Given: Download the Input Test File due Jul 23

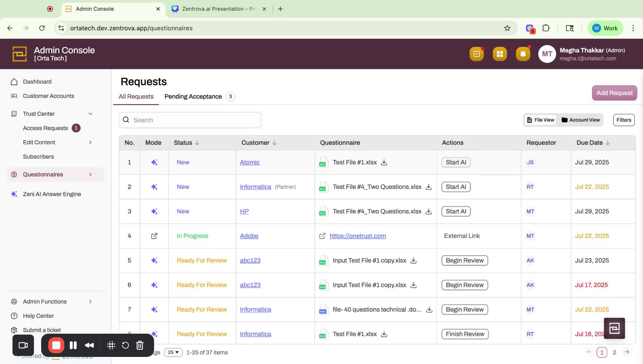Looking at the screenshot, I should pos(413,261).
